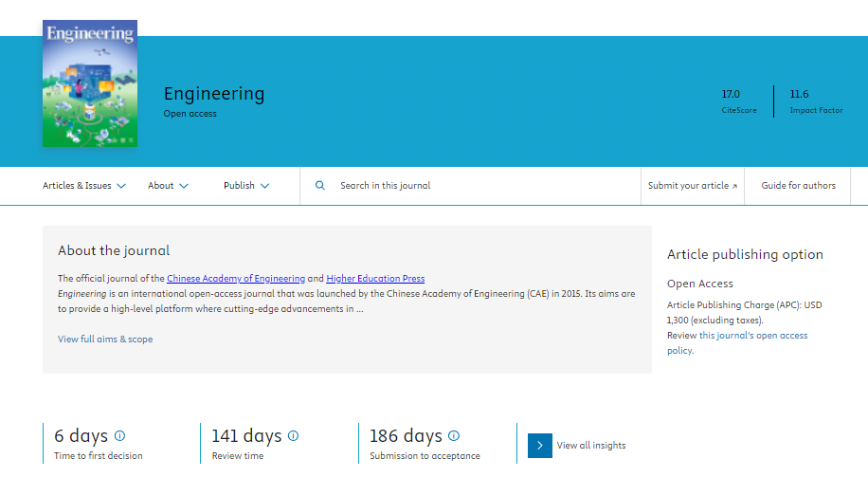Click the search magnifier icon
This screenshot has width=868, height=477.
point(320,186)
